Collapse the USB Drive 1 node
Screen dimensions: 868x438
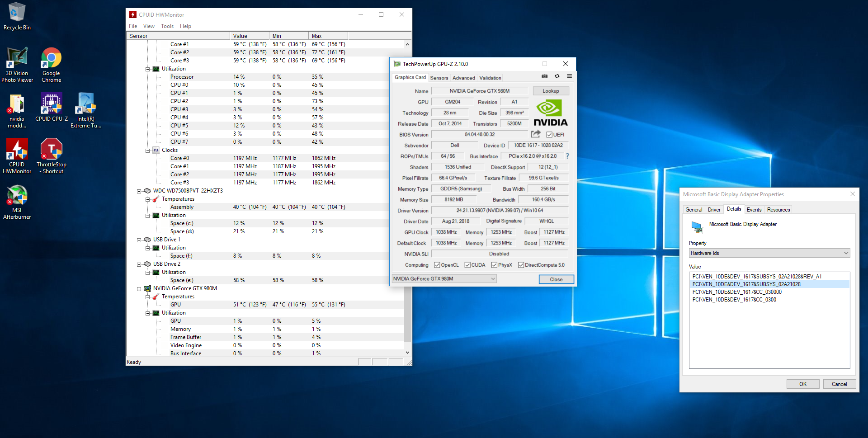(139, 240)
